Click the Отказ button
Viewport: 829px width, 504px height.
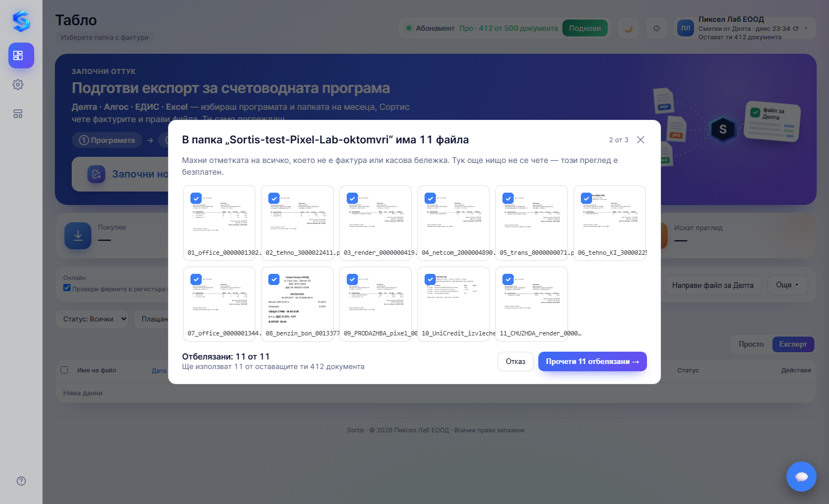[515, 362]
